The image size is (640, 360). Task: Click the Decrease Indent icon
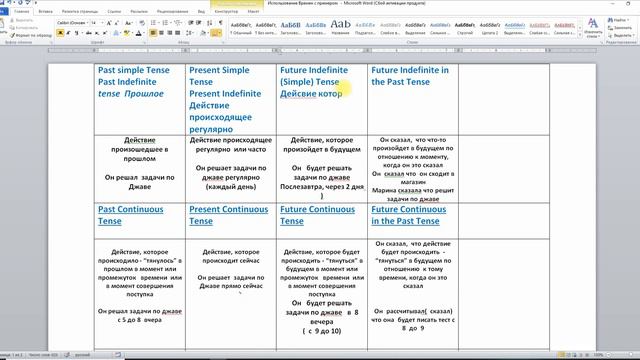click(191, 23)
